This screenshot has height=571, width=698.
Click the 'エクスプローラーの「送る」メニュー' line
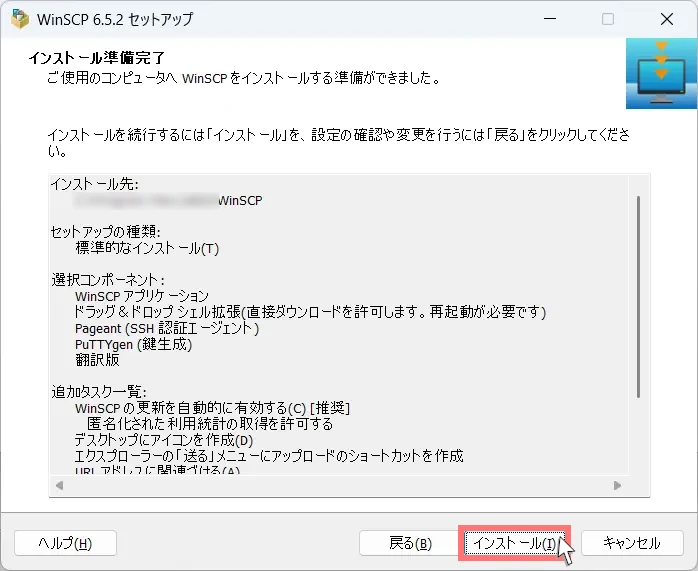click(x=269, y=456)
